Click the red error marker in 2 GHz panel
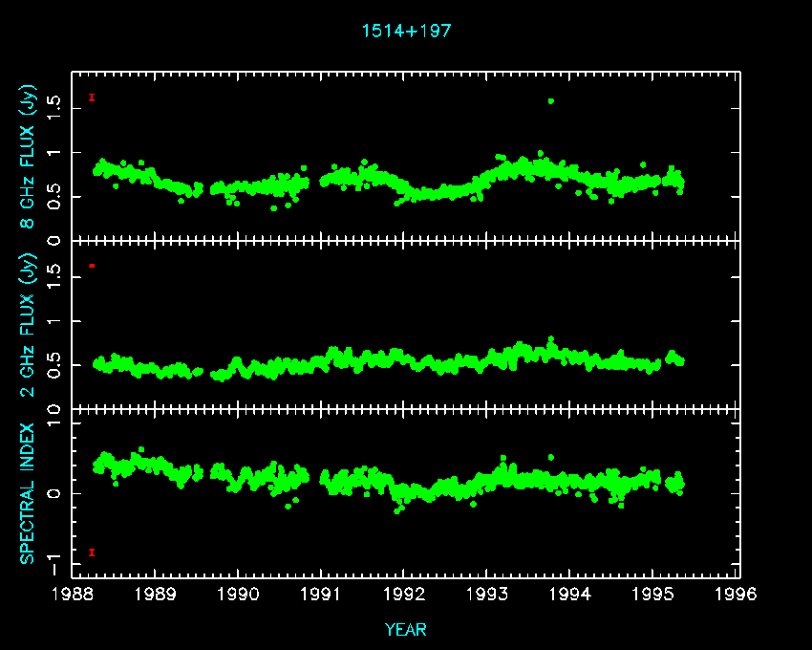812x650 pixels. pos(92,265)
